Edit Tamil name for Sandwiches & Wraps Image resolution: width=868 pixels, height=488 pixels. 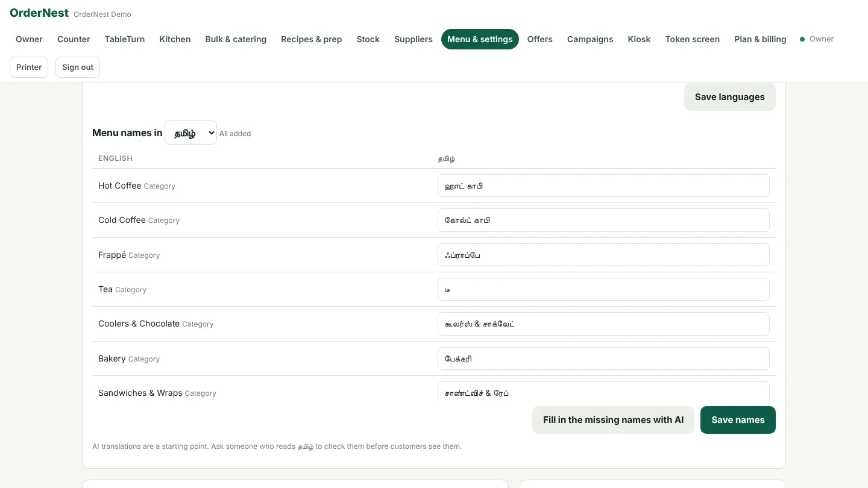pyautogui.click(x=603, y=392)
